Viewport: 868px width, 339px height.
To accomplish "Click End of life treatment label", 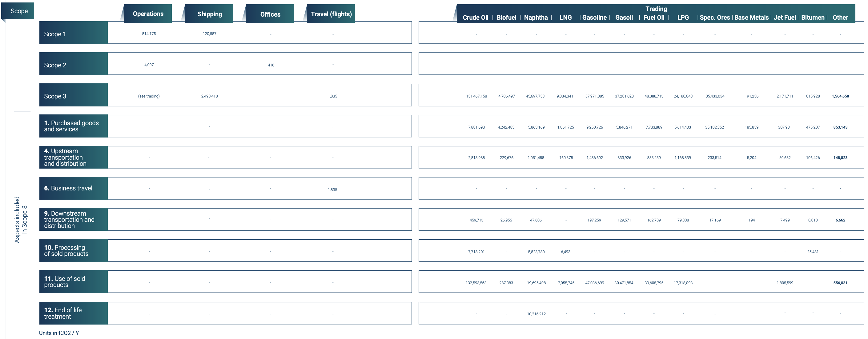I will coord(63,313).
